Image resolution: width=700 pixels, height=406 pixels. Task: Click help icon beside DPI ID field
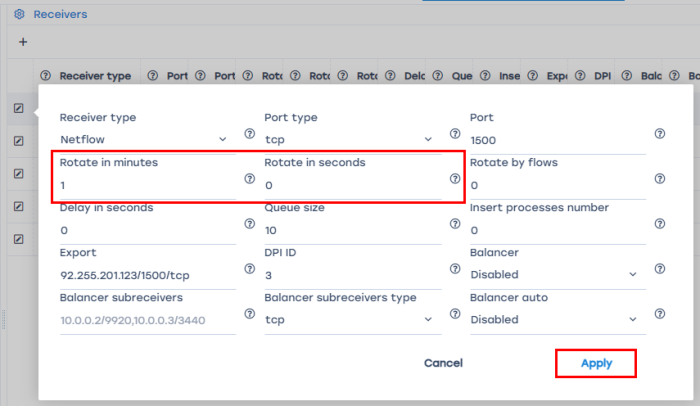coord(455,269)
